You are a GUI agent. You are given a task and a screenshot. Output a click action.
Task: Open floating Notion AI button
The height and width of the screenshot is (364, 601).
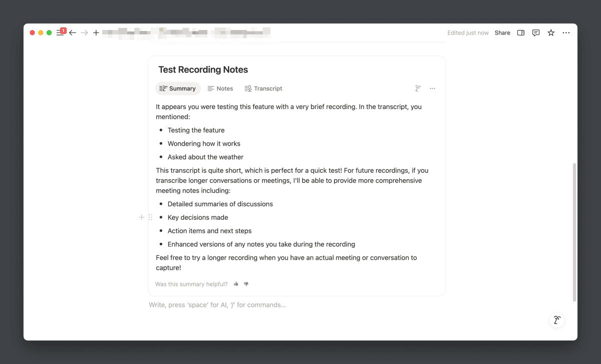[x=557, y=320]
